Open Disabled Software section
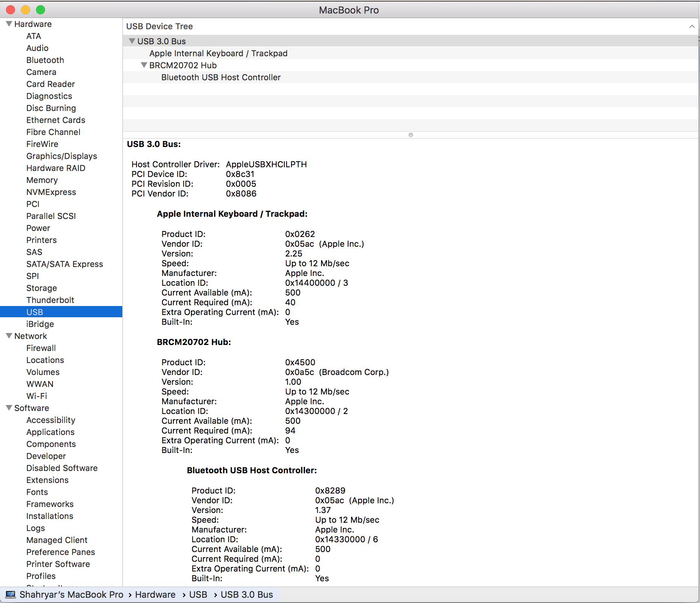 (62, 468)
